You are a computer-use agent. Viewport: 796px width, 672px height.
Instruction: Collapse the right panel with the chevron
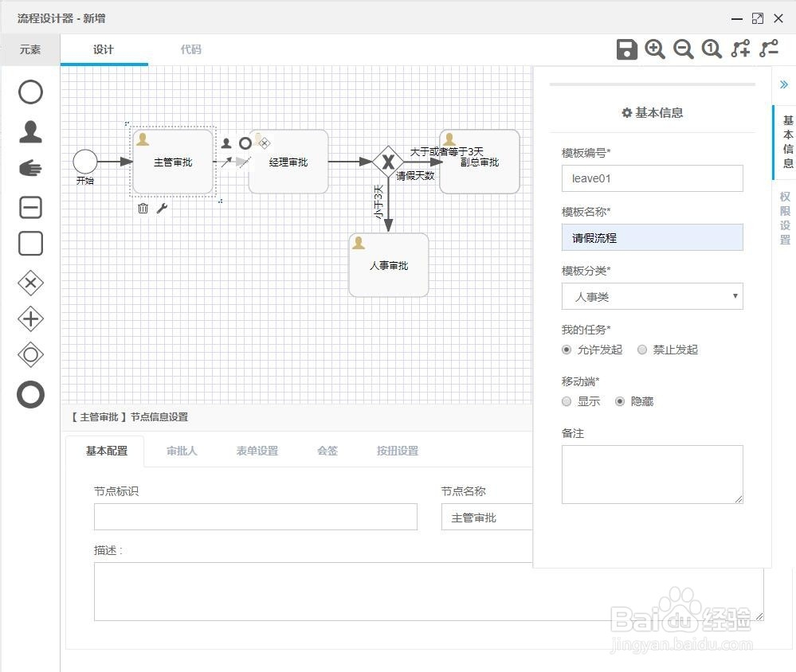[785, 83]
